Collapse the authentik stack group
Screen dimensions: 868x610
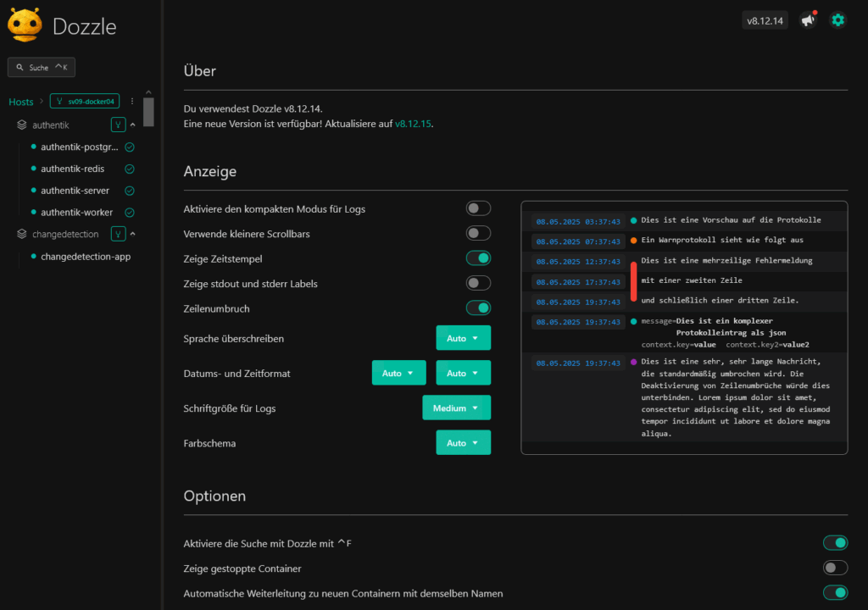133,125
